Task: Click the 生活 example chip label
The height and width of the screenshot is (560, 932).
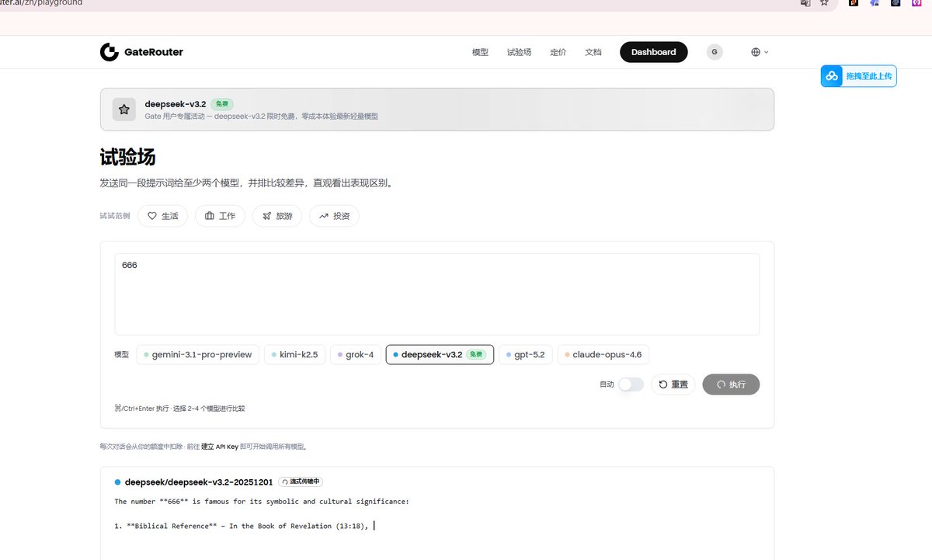Action: pos(170,216)
